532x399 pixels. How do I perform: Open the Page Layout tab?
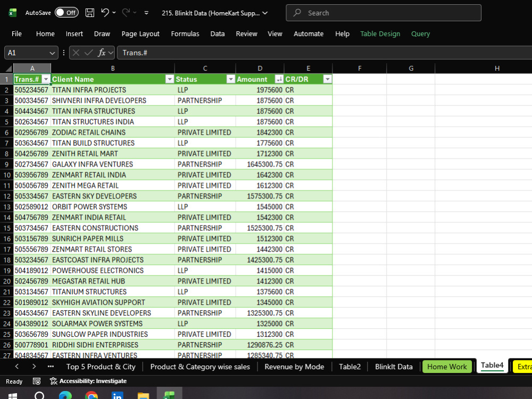(140, 34)
